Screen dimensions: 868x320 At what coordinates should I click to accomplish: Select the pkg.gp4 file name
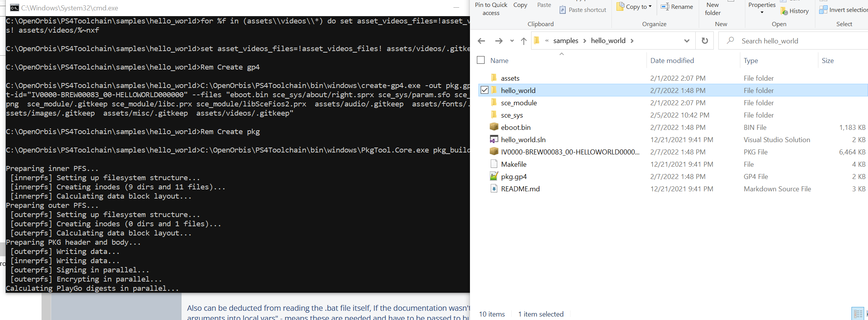(x=514, y=176)
